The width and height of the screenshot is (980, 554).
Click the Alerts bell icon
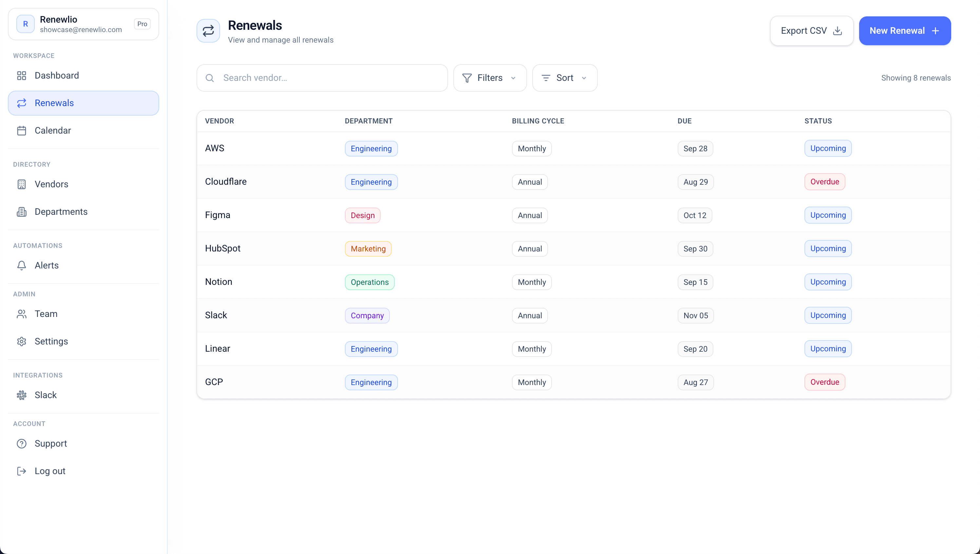click(22, 265)
